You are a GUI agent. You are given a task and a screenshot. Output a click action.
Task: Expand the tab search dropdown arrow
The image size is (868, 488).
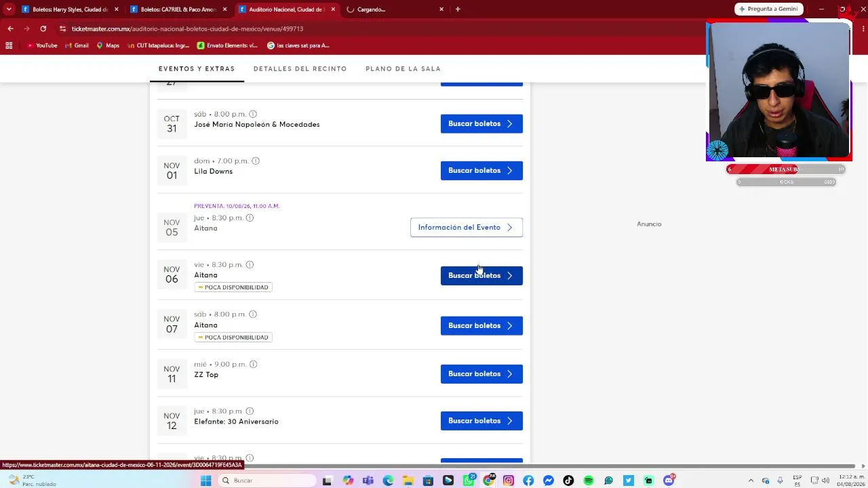click(9, 9)
